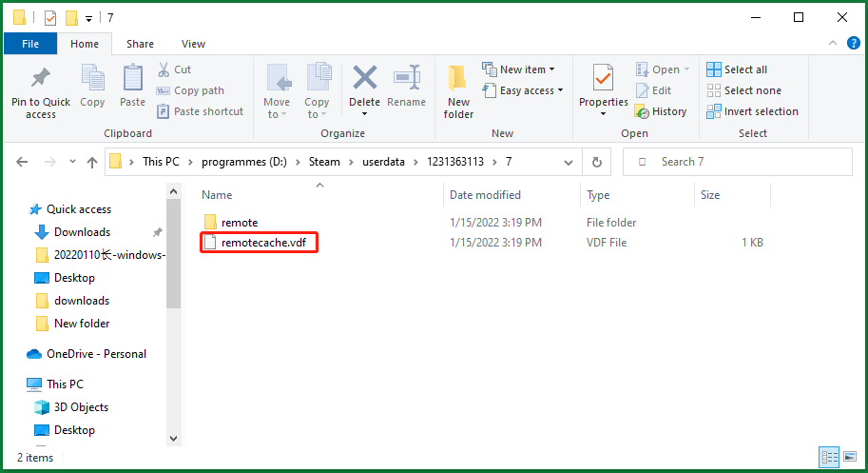Click Select none
The width and height of the screenshot is (868, 473).
[743, 90]
